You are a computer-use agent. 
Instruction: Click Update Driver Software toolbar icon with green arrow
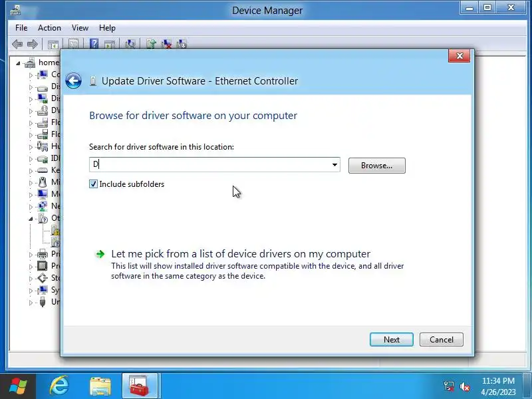(x=151, y=44)
